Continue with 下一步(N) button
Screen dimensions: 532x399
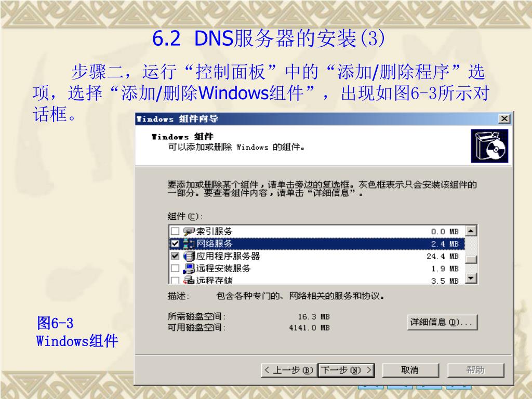[x=346, y=370]
